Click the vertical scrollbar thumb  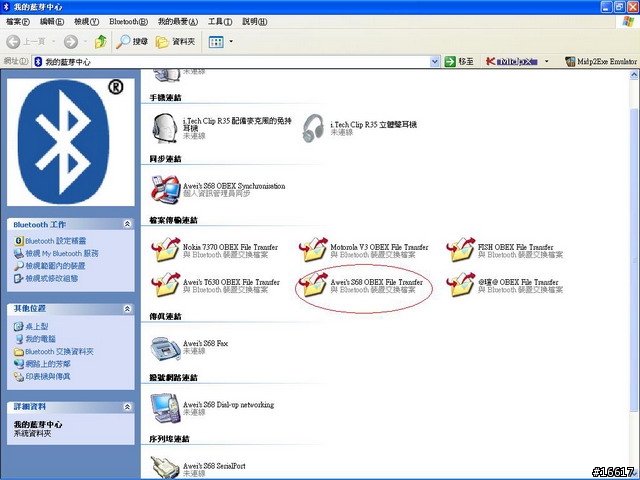[x=634, y=259]
